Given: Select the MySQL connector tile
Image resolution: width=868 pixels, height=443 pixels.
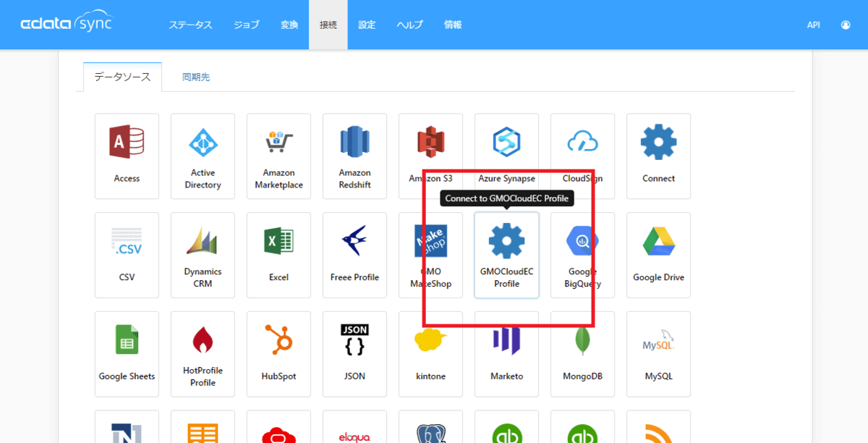Looking at the screenshot, I should coord(658,354).
